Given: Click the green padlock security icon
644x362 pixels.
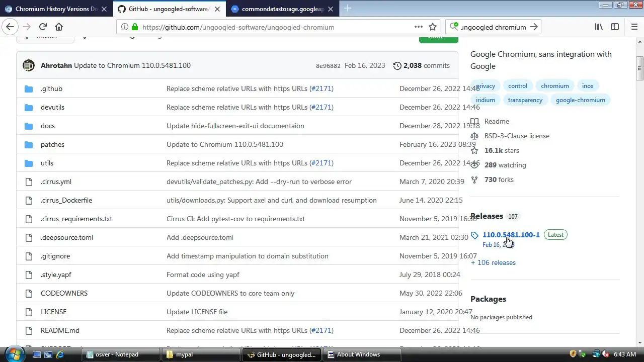Looking at the screenshot, I should [x=135, y=27].
